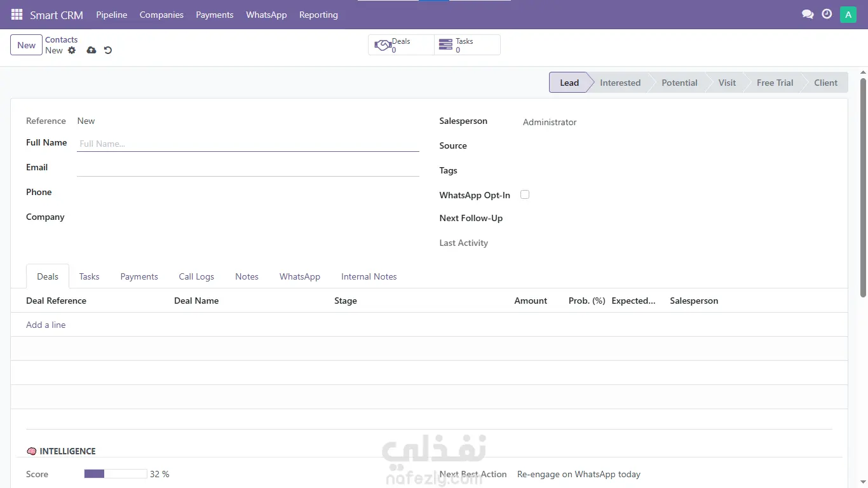Go to Smart CRM home
This screenshot has width=868, height=488.
pos(57,15)
